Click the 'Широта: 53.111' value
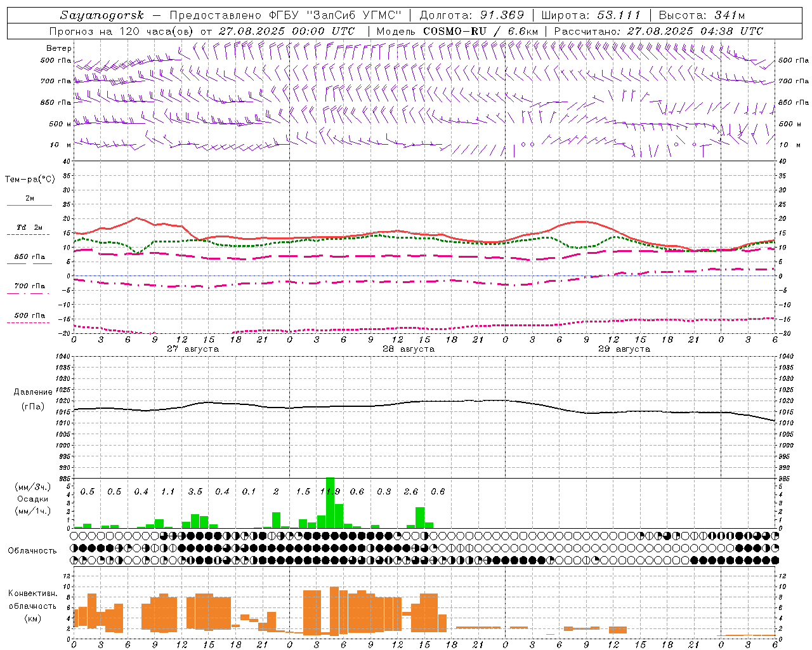The image size is (812, 650). pos(592,15)
